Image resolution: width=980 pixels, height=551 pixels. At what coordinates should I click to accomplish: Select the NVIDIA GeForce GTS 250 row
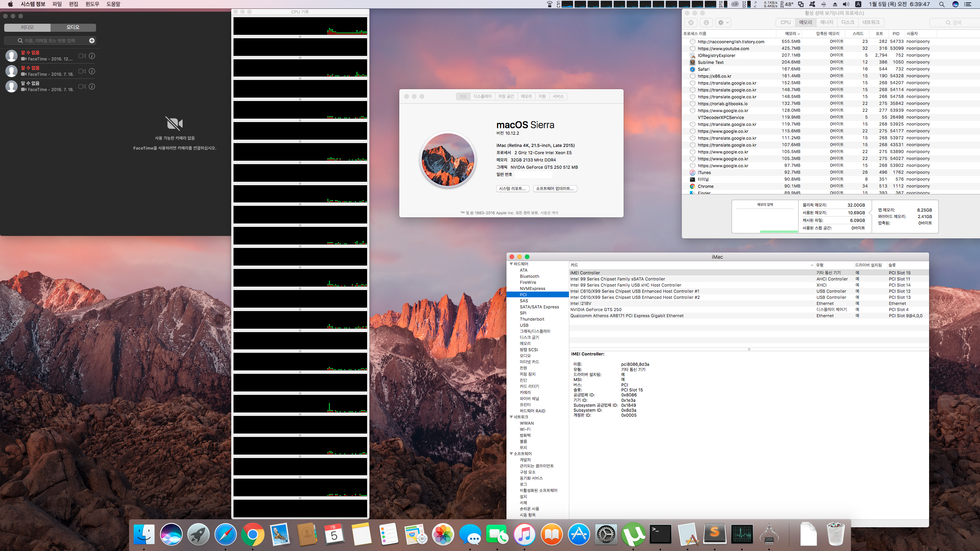[748, 310]
